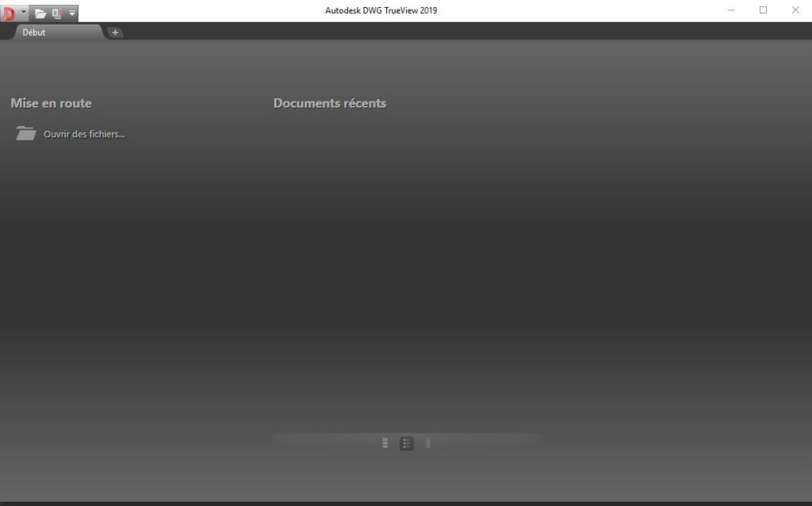The width and height of the screenshot is (812, 506).
Task: Minimize the DWG TrueView window
Action: (x=731, y=10)
